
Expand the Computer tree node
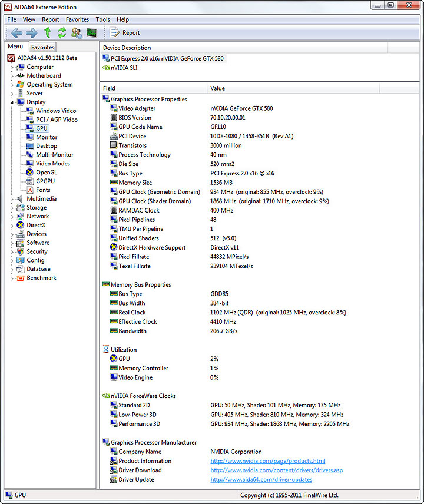pyautogui.click(x=12, y=68)
